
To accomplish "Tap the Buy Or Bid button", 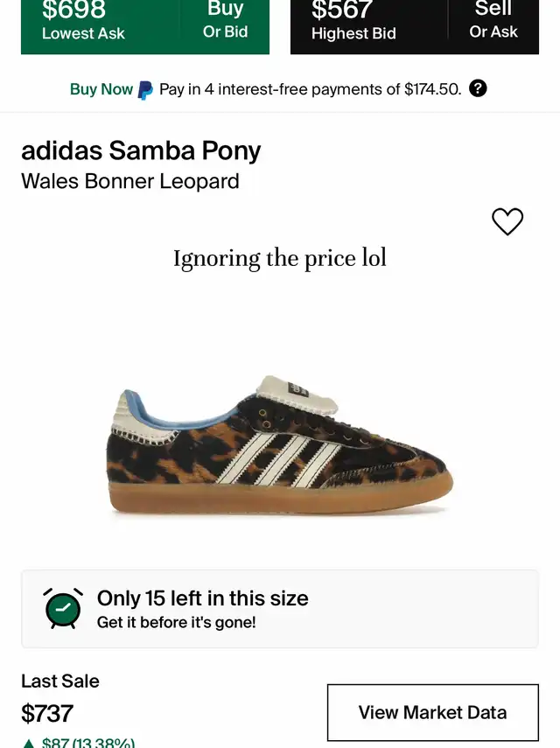I will (225, 20).
